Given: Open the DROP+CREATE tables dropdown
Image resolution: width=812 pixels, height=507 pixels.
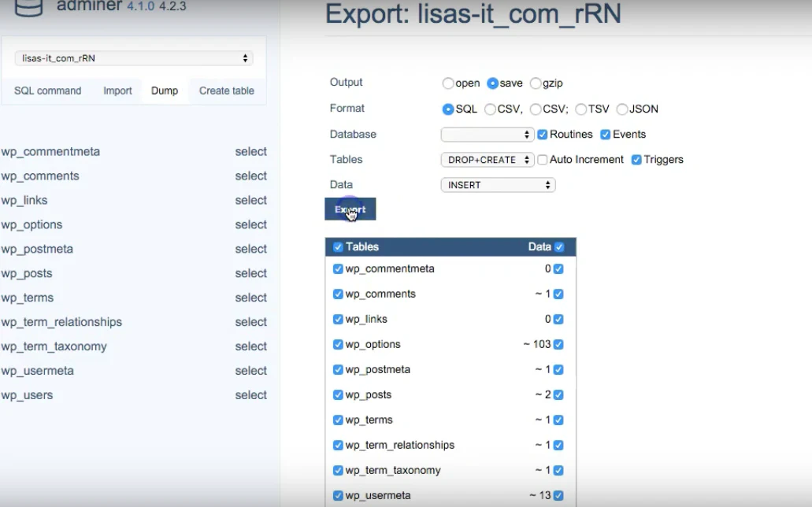Looking at the screenshot, I should tap(488, 160).
